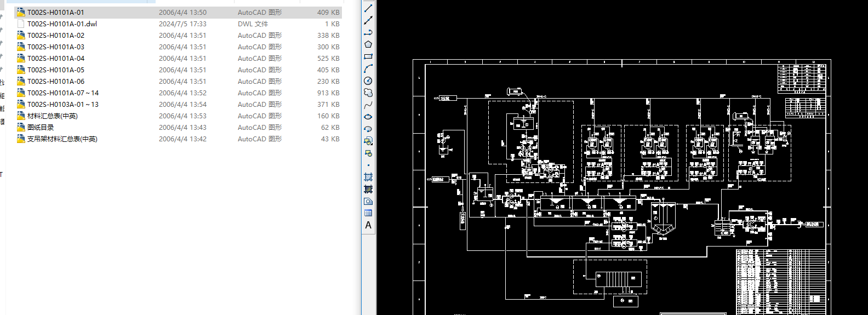The image size is (868, 315).
Task: Click the Make Block tool
Action: click(368, 153)
